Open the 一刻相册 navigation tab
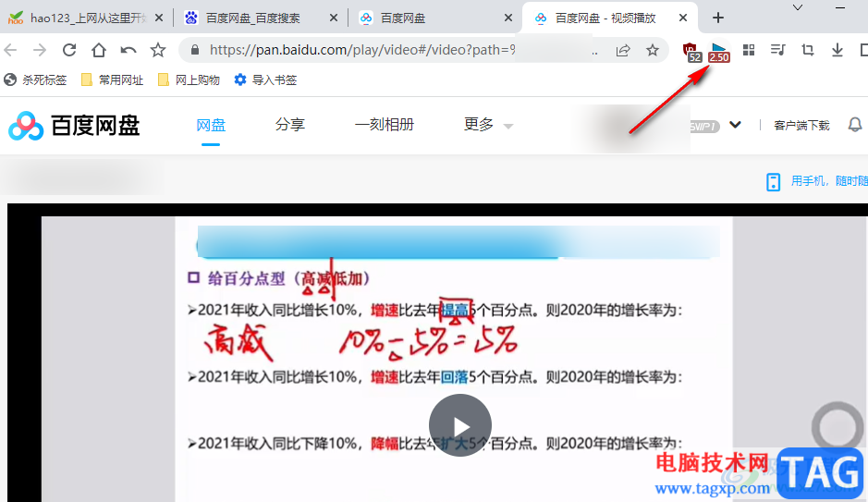 [385, 125]
